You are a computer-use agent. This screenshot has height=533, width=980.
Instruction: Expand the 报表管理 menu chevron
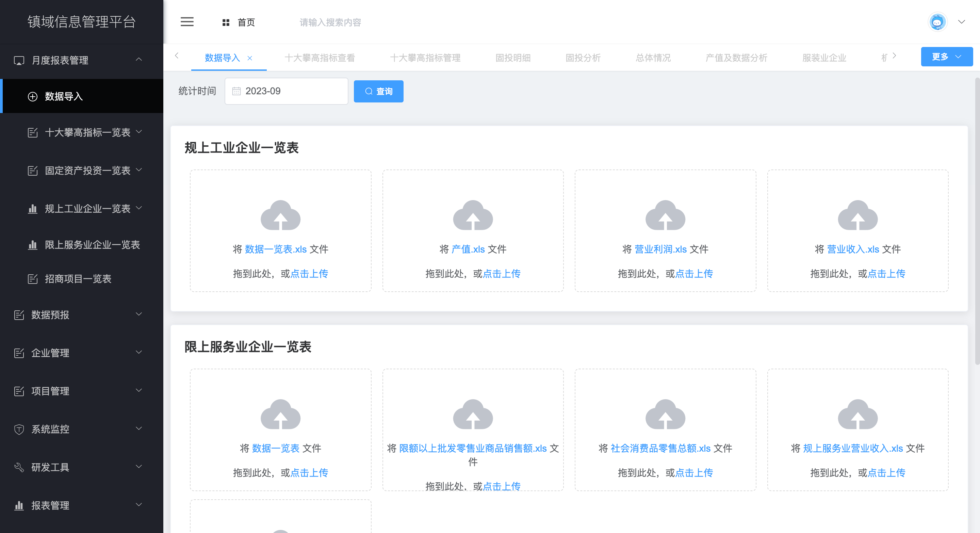tap(139, 504)
